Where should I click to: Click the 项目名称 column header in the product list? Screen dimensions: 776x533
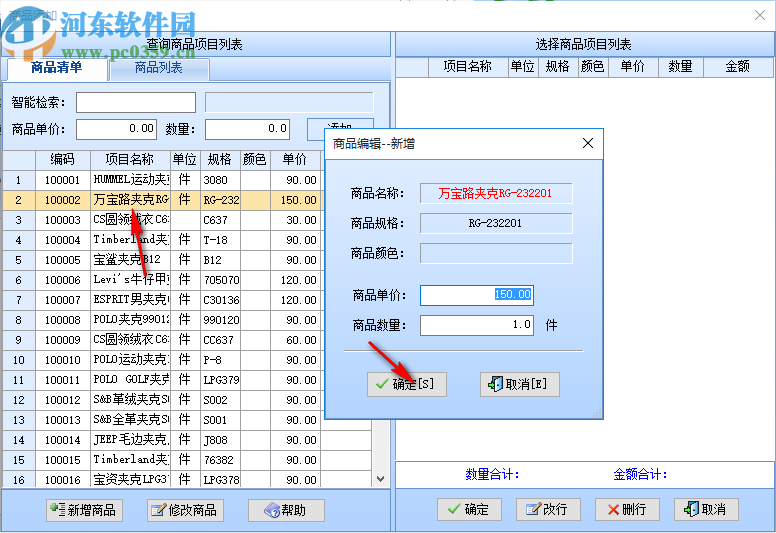130,159
